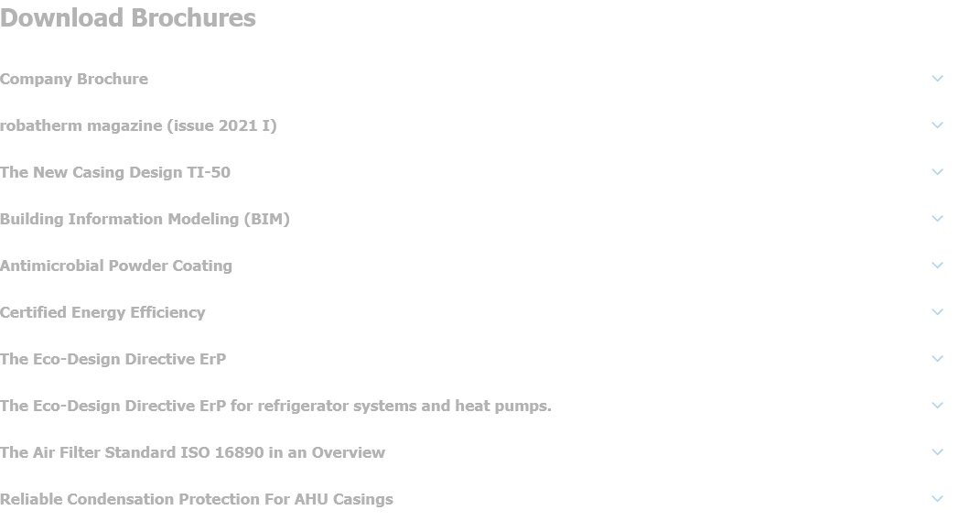Image resolution: width=980 pixels, height=521 pixels.
Task: Expand chevron for New Casing Design TI-50
Action: pos(937,172)
